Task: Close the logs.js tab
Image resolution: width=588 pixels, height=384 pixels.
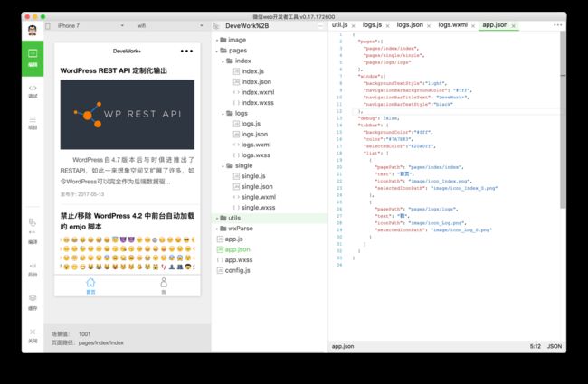Action: 387,26
